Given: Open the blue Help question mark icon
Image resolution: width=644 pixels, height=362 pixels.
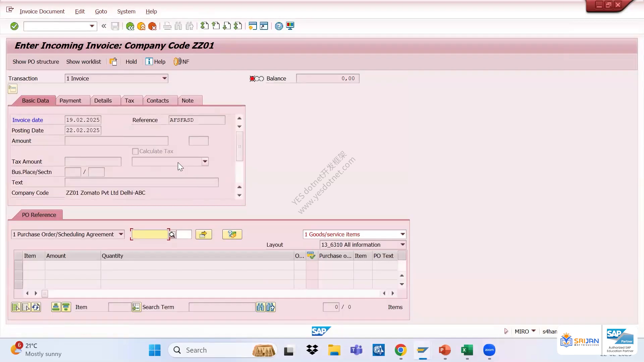Looking at the screenshot, I should (279, 26).
